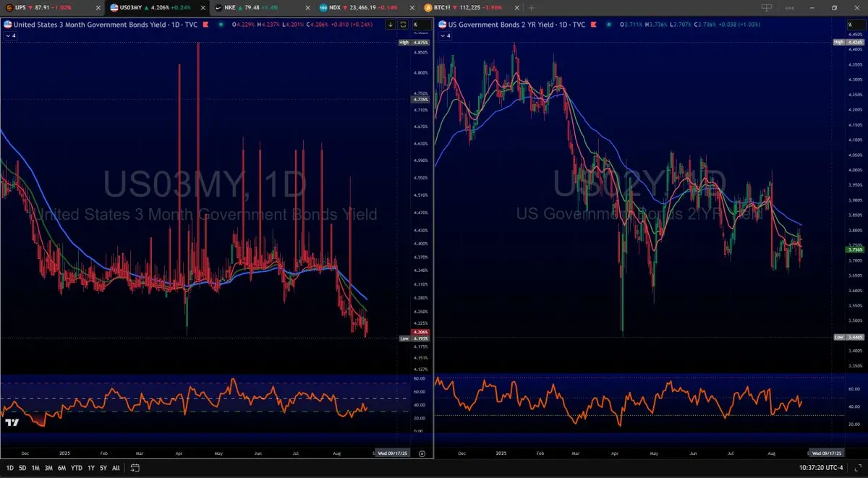Click the red flag on 2 YR chart
The height and width of the screenshot is (478, 868).
(595, 24)
